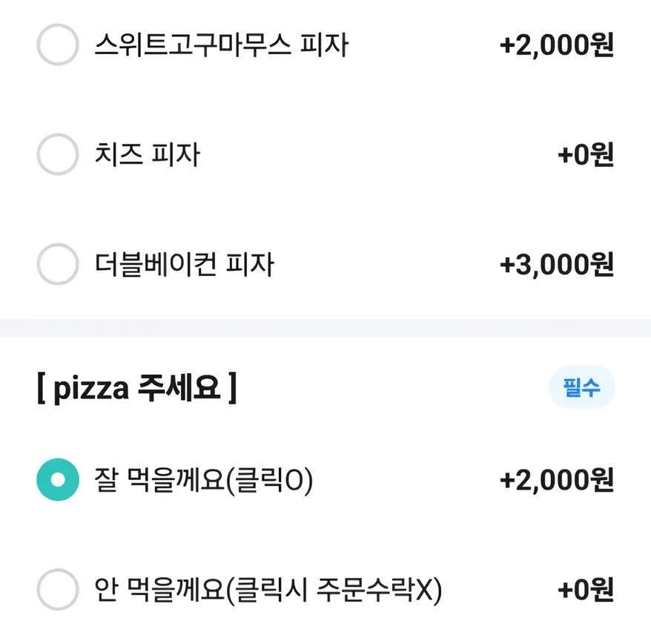
Task: Click the selected teal 잘 먹을께요 radio button
Action: coord(58,479)
